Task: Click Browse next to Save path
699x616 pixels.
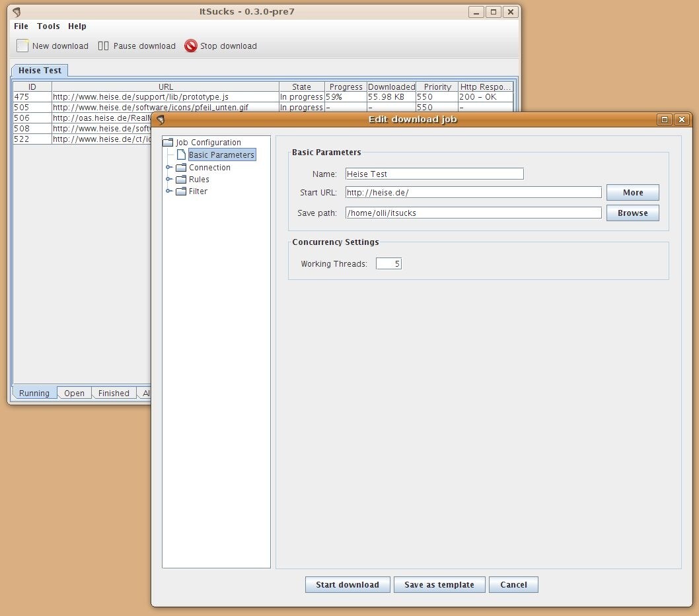Action: tap(632, 213)
